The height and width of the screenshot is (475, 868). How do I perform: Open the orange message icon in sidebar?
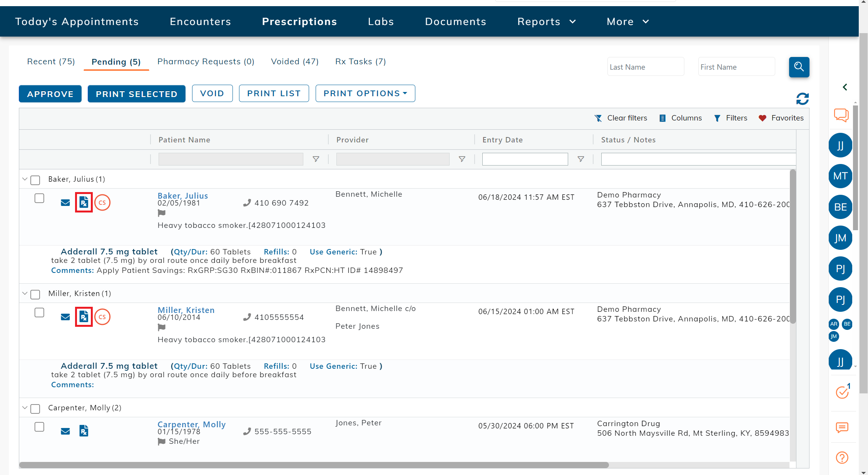(842, 427)
